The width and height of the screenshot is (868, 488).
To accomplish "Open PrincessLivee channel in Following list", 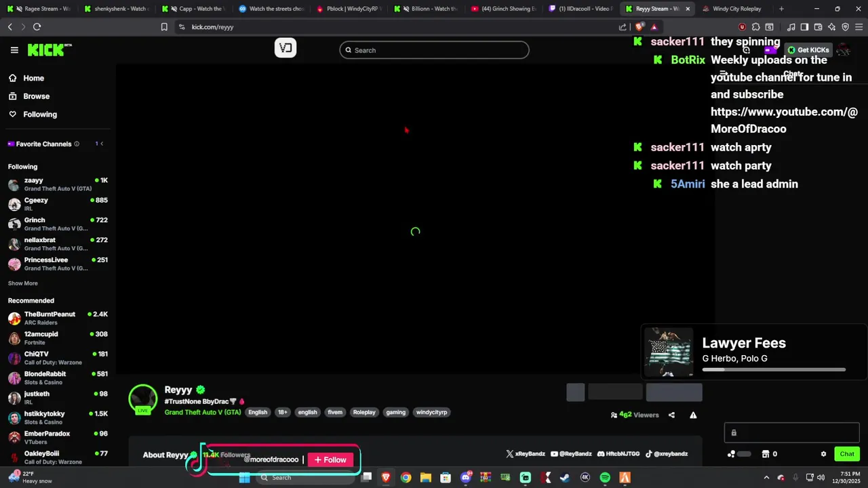I will click(58, 264).
